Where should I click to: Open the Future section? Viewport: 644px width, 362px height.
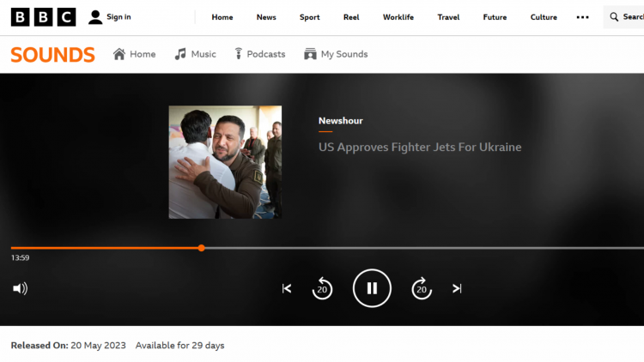click(495, 17)
